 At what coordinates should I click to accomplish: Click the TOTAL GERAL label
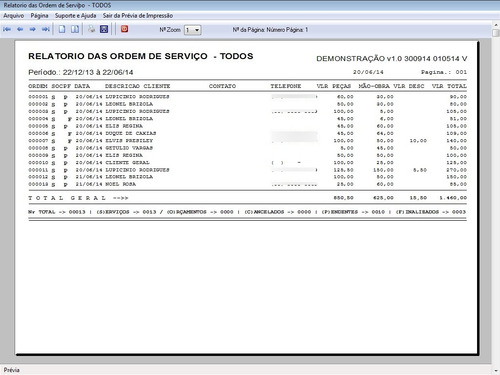(67, 198)
